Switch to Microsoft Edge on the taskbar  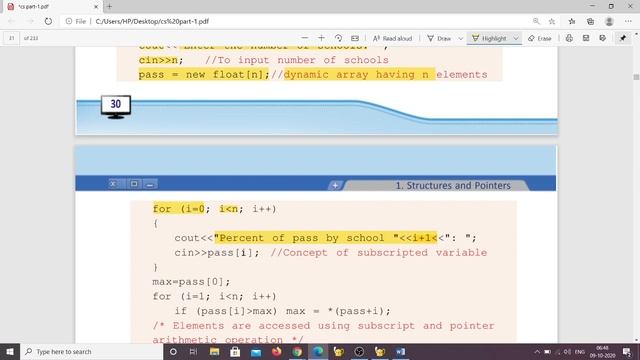click(x=318, y=351)
